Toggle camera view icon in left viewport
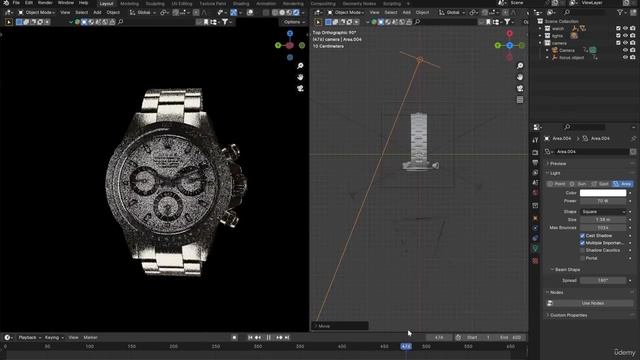Image resolution: width=640 pixels, height=360 pixels. (x=300, y=89)
